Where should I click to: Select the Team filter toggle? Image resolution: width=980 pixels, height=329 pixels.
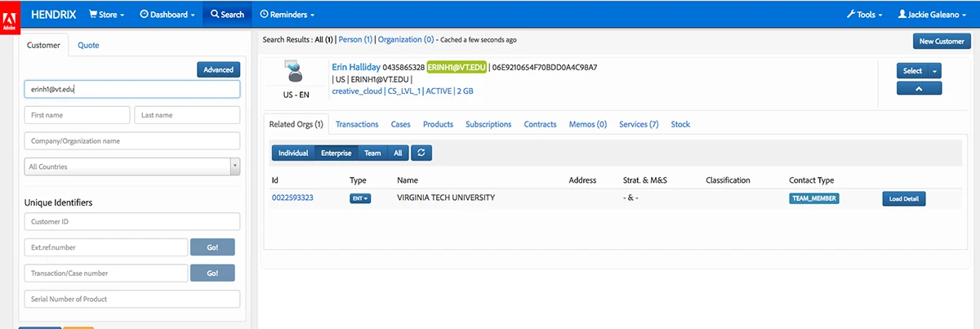(x=372, y=153)
